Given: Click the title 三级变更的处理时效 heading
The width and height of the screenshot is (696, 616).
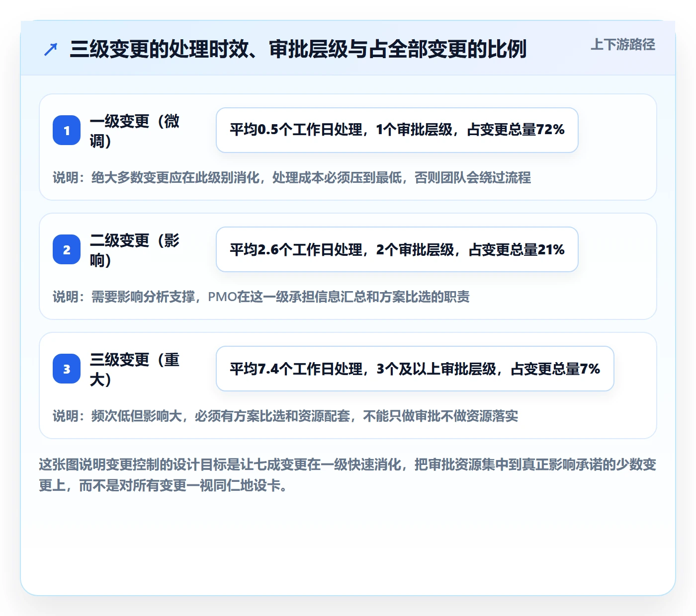Looking at the screenshot, I should [298, 49].
